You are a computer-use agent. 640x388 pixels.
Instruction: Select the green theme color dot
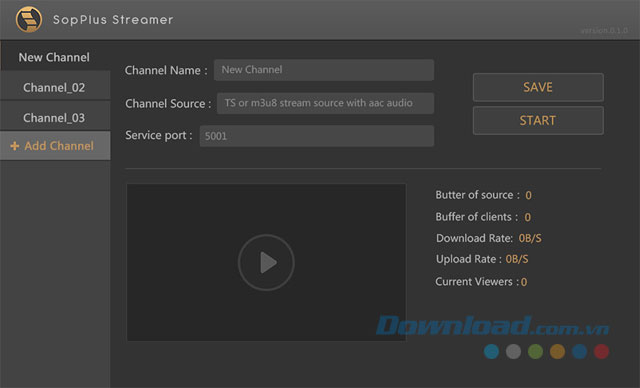point(536,351)
